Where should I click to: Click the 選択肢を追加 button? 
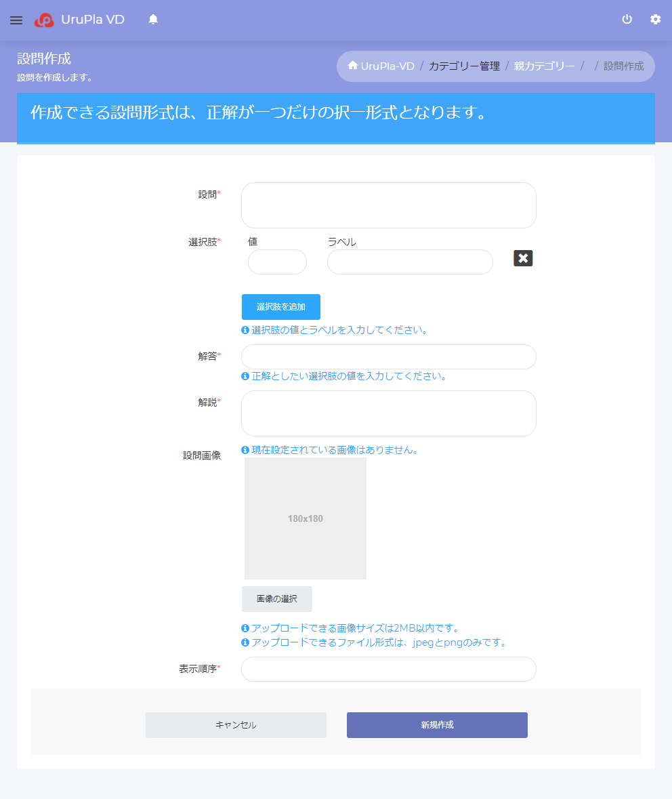[280, 307]
